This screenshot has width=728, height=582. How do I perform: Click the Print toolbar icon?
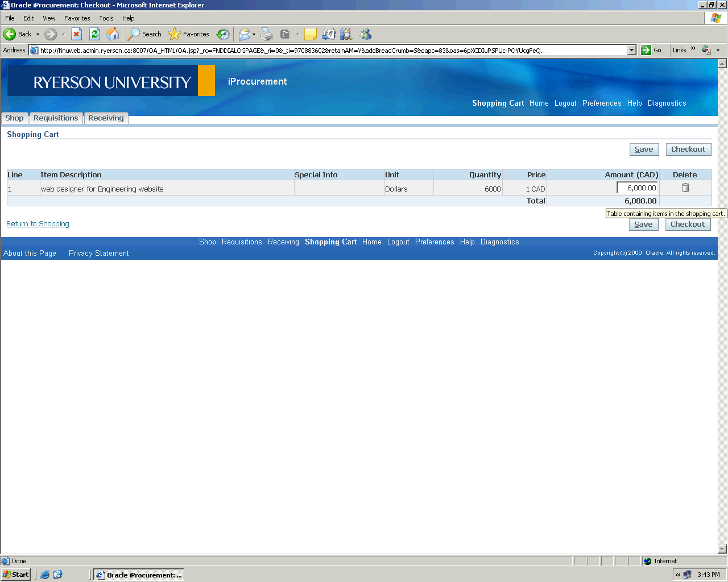tap(267, 34)
